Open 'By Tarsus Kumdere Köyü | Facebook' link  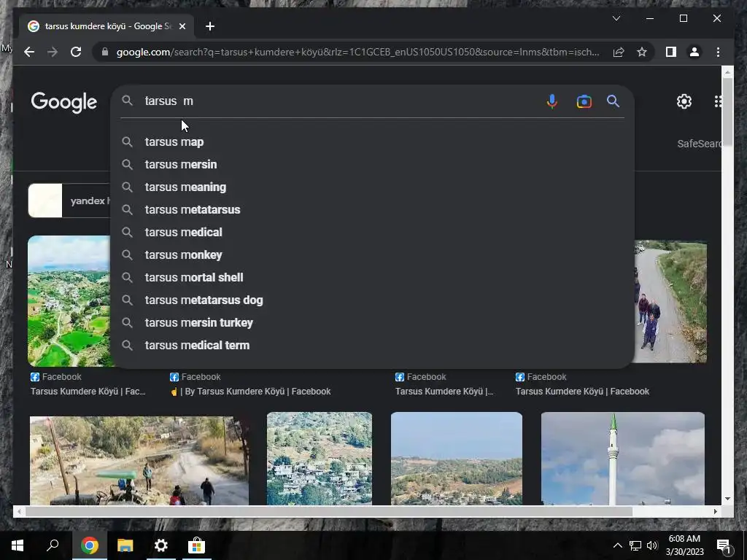tap(251, 392)
